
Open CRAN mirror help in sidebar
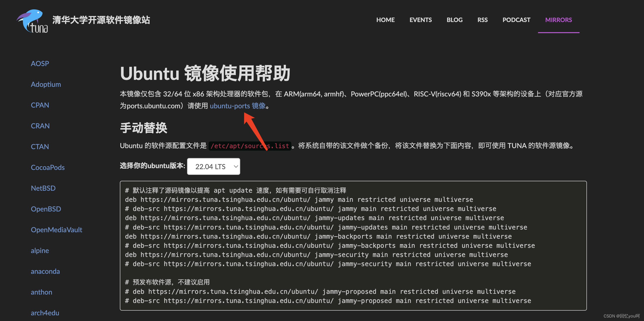click(40, 126)
